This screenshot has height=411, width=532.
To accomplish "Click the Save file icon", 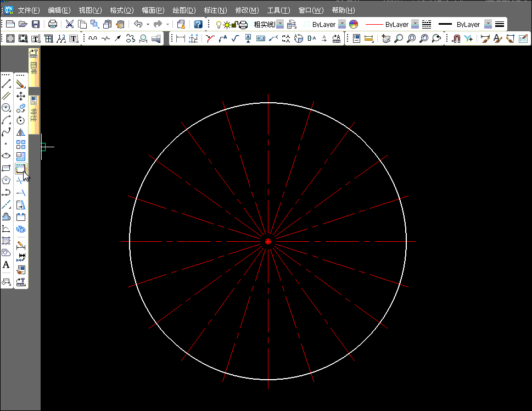I will coord(36,24).
